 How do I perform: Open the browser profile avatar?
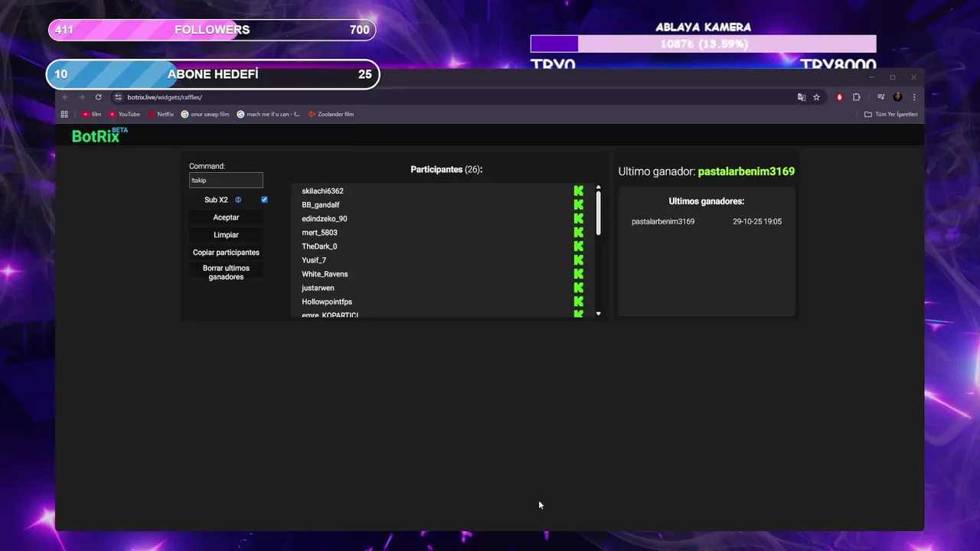(897, 97)
